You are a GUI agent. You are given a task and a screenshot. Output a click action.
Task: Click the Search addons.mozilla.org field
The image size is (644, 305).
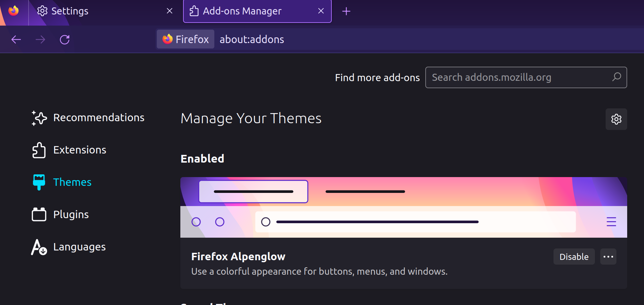526,77
